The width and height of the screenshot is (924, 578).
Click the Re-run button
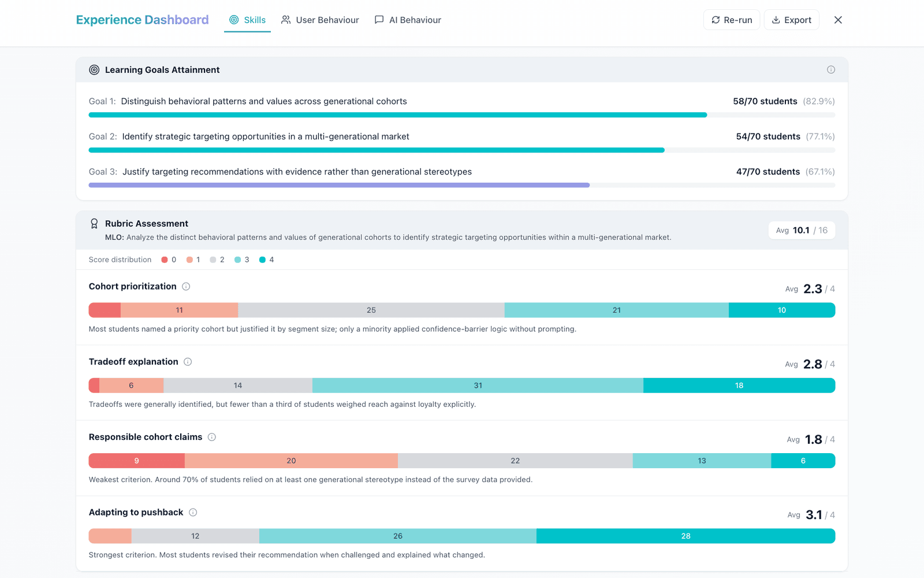coord(732,20)
